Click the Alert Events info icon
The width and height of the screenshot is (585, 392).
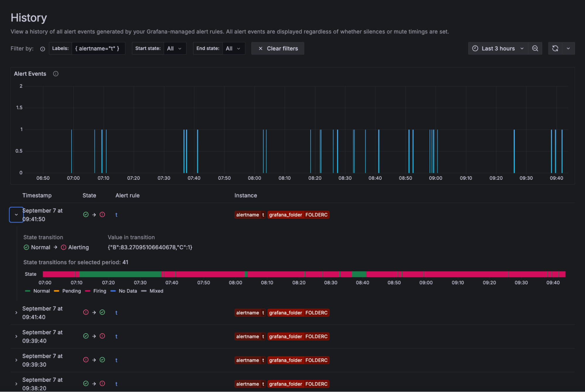click(56, 74)
